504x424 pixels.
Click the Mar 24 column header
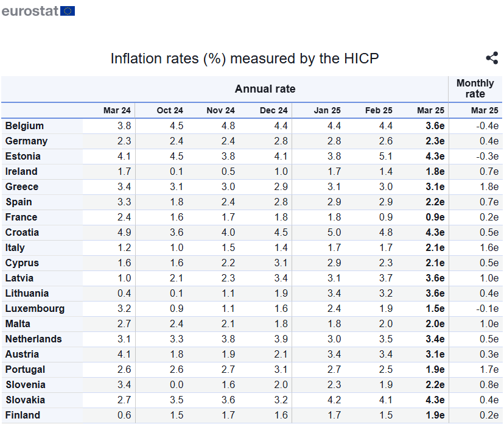[117, 110]
